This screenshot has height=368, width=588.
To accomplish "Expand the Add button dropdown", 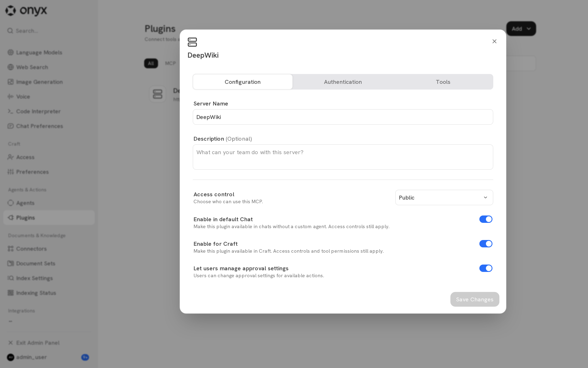I will [521, 29].
